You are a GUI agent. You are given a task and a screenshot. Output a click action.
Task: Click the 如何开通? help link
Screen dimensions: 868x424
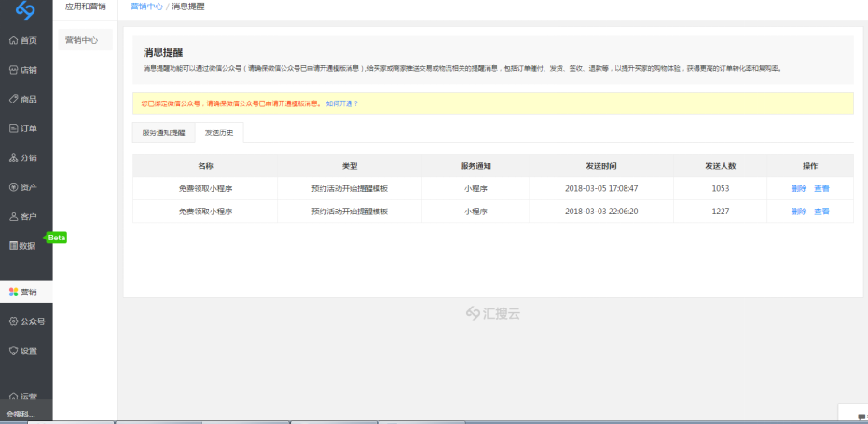tap(341, 103)
